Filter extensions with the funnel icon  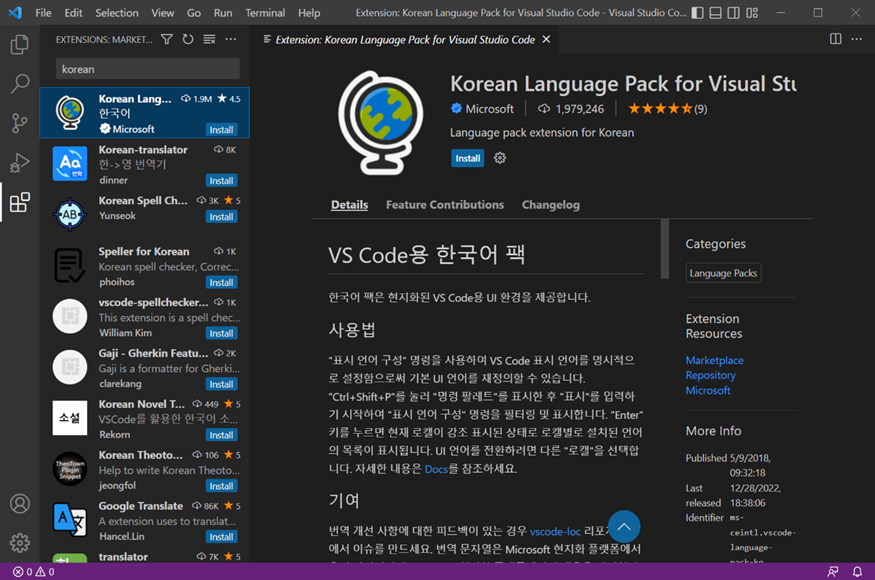pos(166,39)
